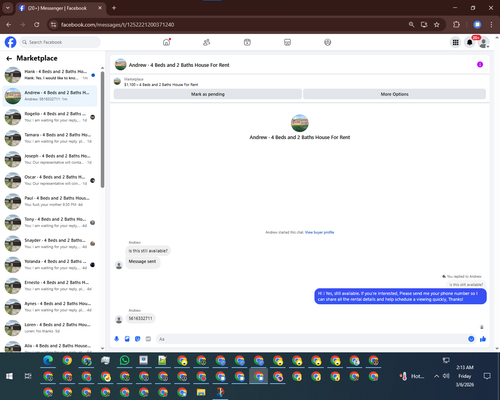Open Snayder's conversation
The image size is (500, 400).
[x=50, y=243]
